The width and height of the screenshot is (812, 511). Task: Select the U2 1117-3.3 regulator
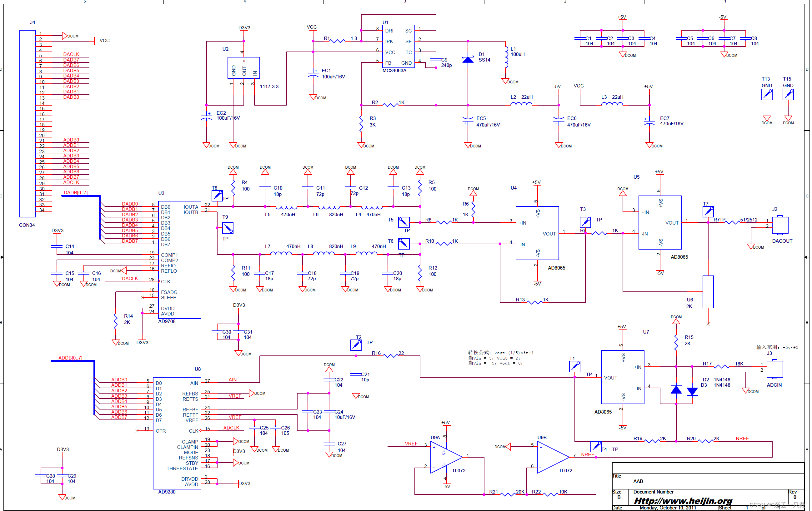click(243, 67)
